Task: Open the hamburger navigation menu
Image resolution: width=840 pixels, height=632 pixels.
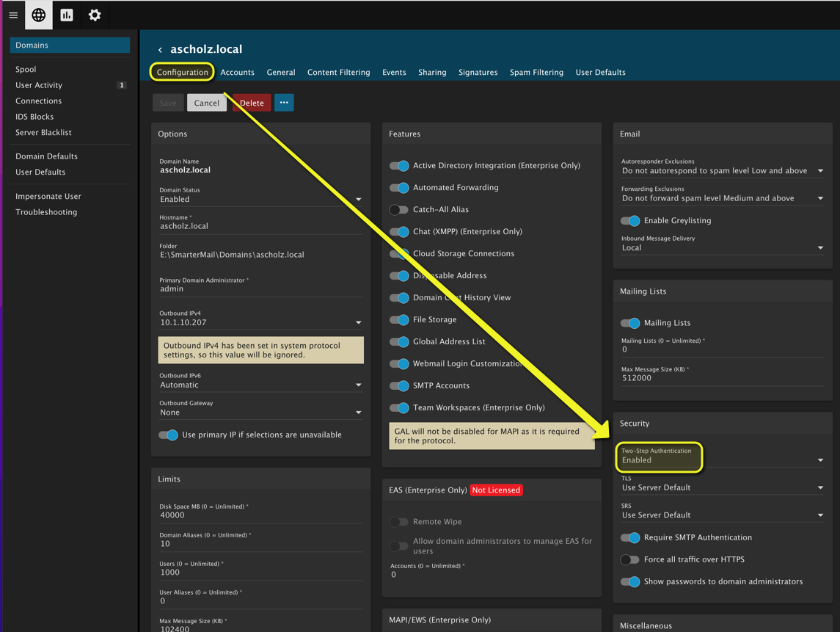Action: 13,15
